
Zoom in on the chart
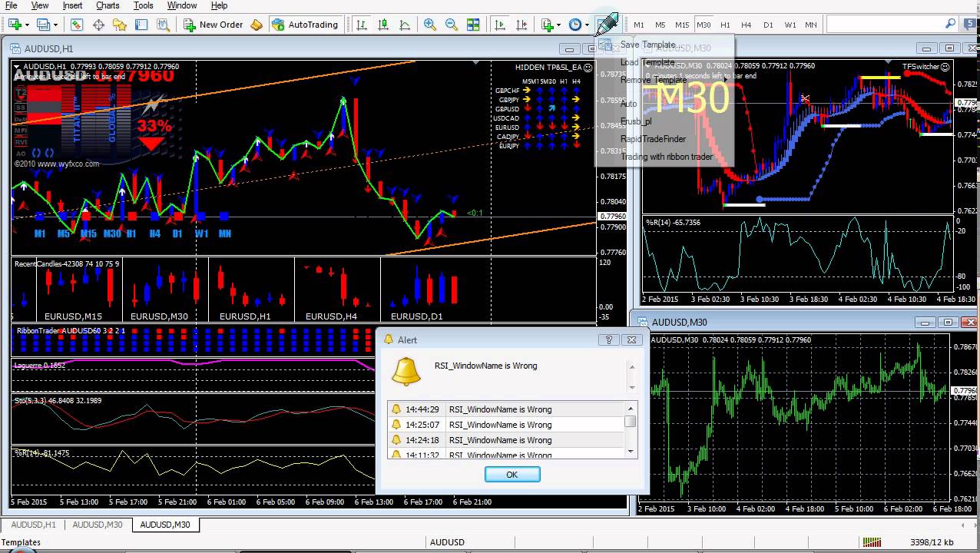coord(430,25)
